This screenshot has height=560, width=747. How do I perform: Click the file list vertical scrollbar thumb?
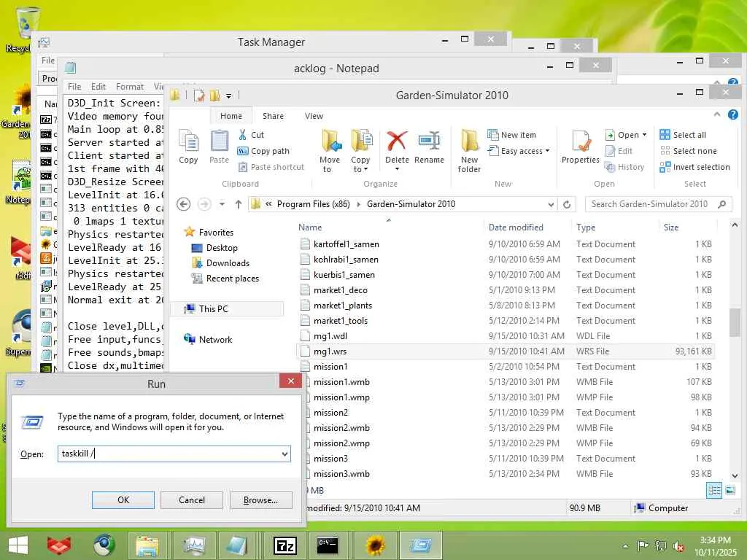click(735, 322)
